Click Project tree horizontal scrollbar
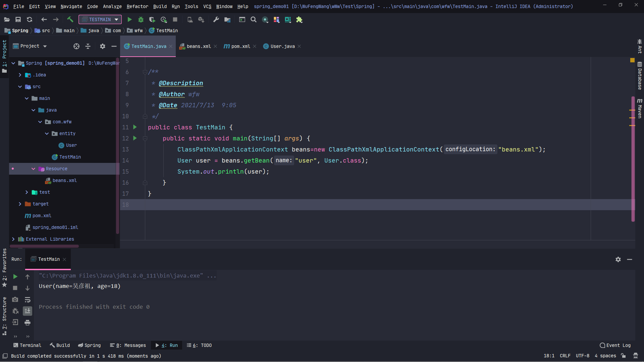644x362 pixels. click(x=44, y=246)
